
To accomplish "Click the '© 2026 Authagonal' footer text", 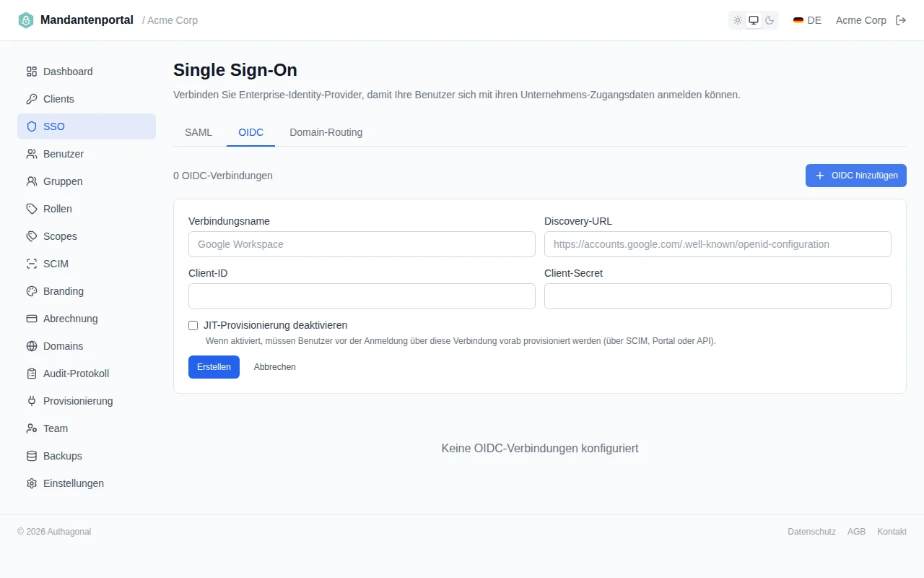I will (x=54, y=532).
